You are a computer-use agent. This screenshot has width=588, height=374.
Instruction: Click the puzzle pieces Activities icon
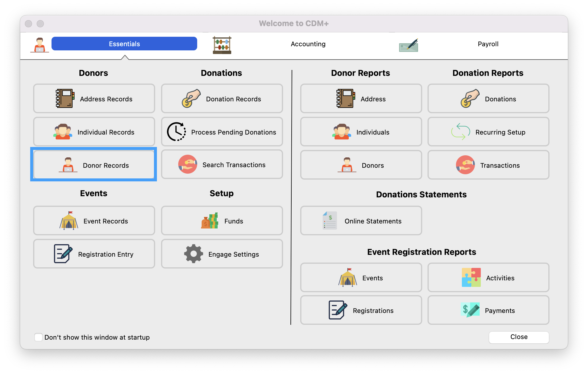(471, 277)
